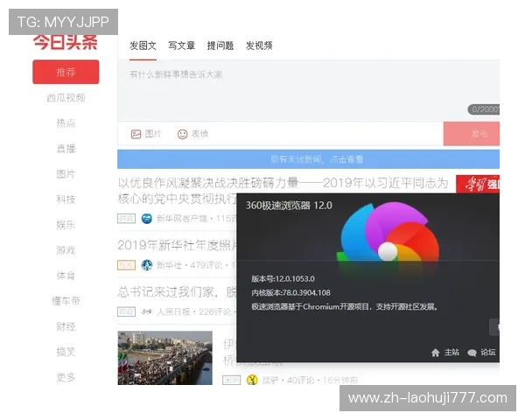Click the 学习强国 red banner
This screenshot has height=420, width=525.
(478, 185)
